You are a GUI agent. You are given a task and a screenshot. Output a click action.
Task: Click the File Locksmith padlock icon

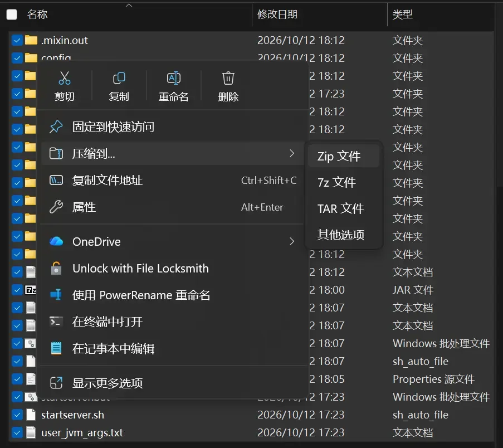click(56, 268)
